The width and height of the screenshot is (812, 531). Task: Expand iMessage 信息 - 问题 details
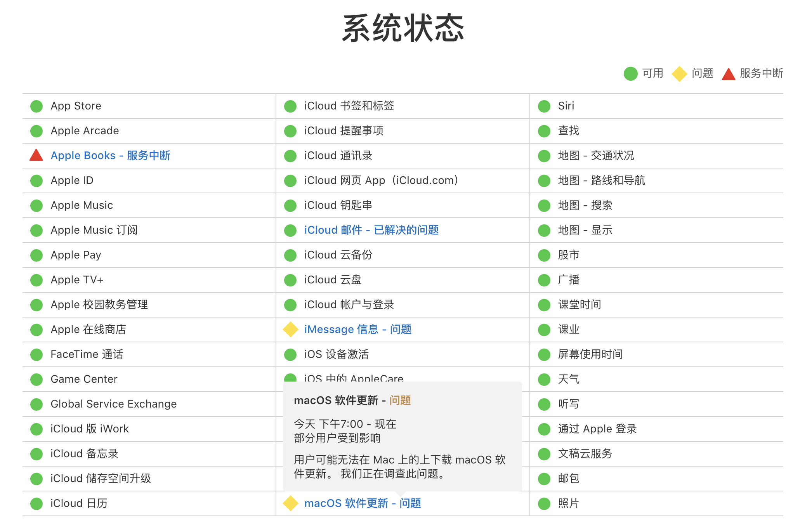(x=357, y=330)
